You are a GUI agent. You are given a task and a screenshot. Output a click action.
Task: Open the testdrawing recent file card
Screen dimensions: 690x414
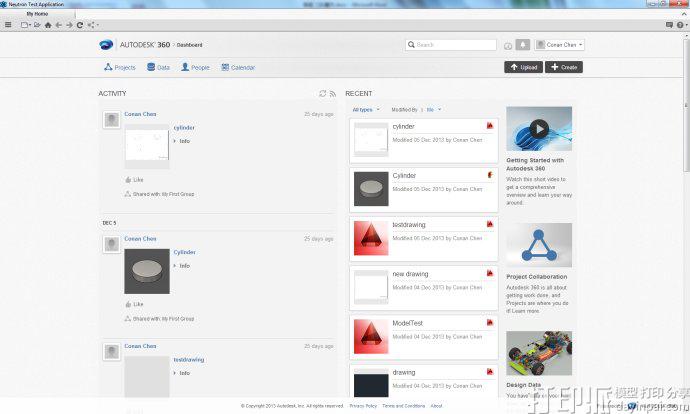click(424, 238)
